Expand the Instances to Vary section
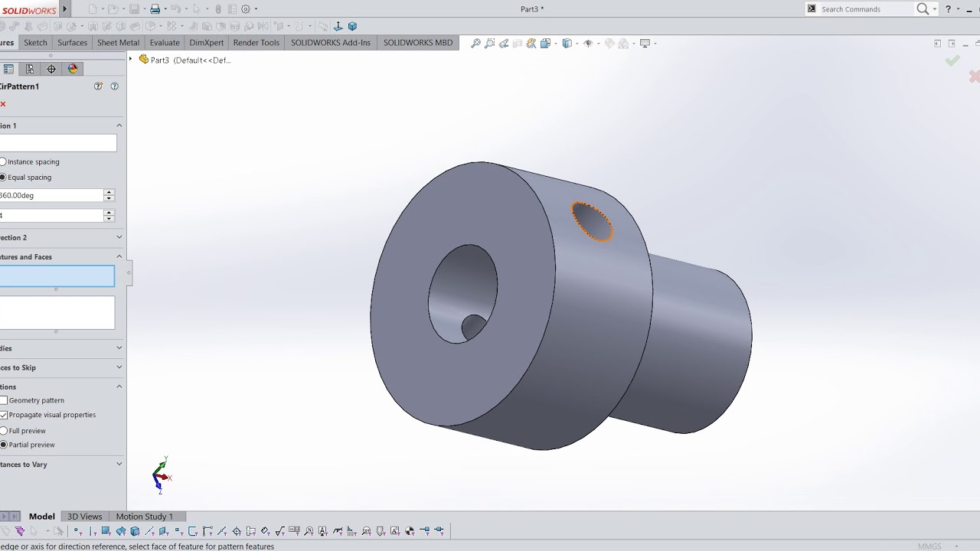This screenshot has height=551, width=980. pyautogui.click(x=119, y=464)
